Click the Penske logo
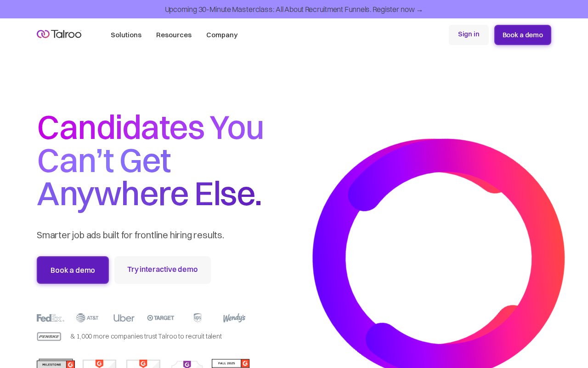This screenshot has height=368, width=588. coord(49,336)
